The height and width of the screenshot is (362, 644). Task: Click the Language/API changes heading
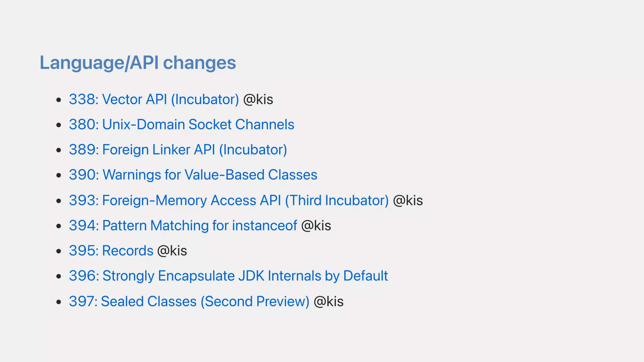[137, 63]
